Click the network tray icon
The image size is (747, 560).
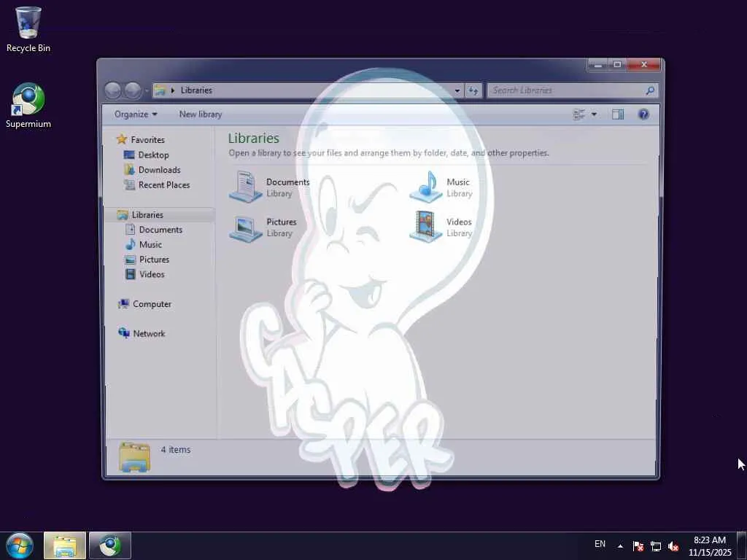pyautogui.click(x=656, y=546)
